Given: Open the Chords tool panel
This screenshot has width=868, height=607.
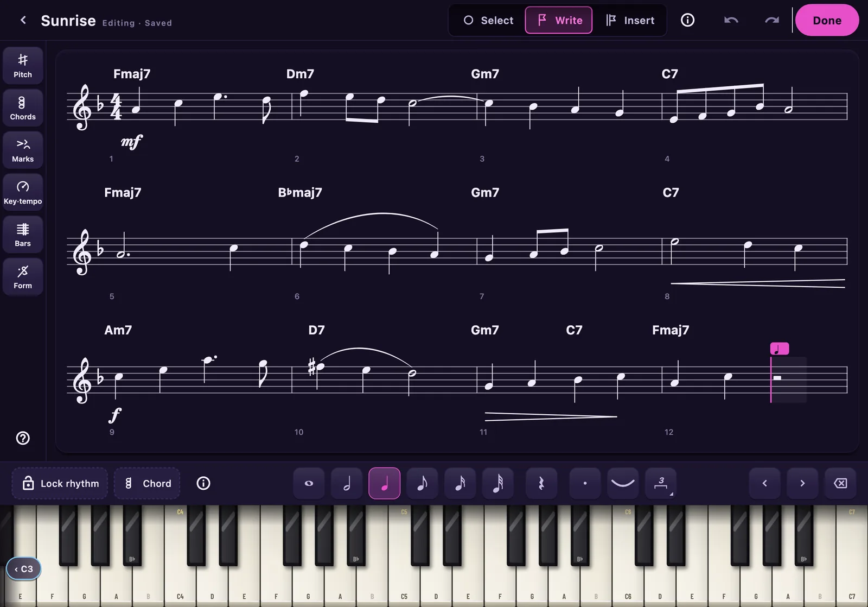Looking at the screenshot, I should tap(23, 108).
